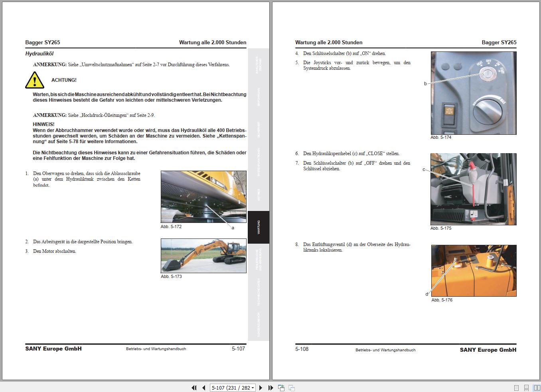The height and width of the screenshot is (392, 541).
Task: Click the 'Abb. 5-176' figure caption
Action: [442, 300]
